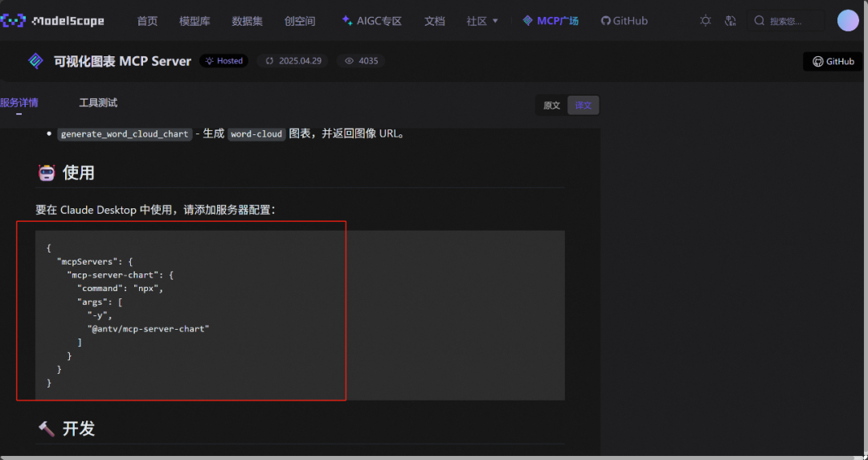Click the 开发 section heading
Image resolution: width=868 pixels, height=460 pixels.
[79, 429]
